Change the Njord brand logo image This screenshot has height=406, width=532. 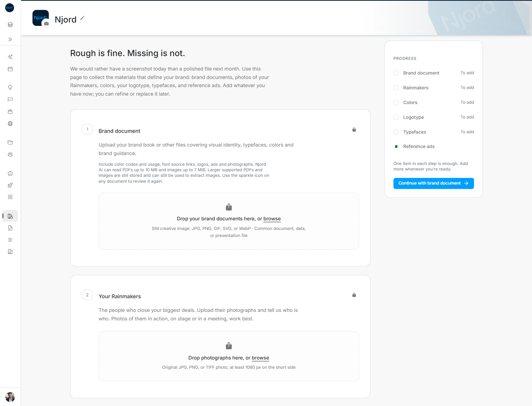tap(46, 23)
